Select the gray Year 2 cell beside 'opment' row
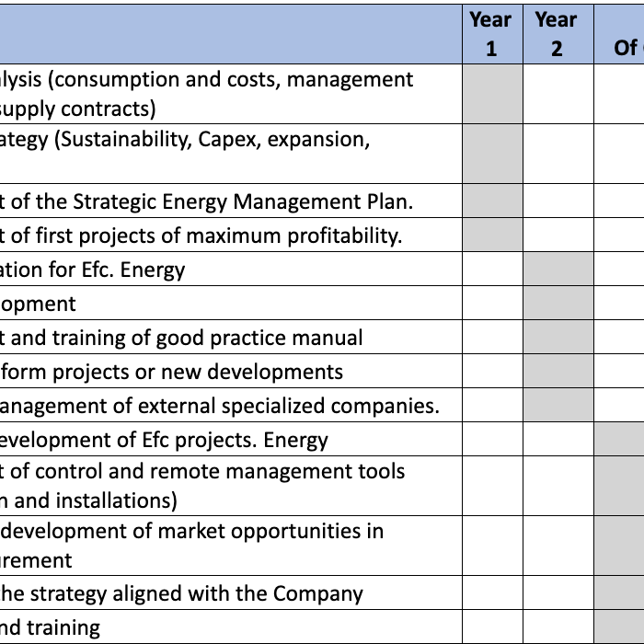644x644 pixels. (558, 303)
